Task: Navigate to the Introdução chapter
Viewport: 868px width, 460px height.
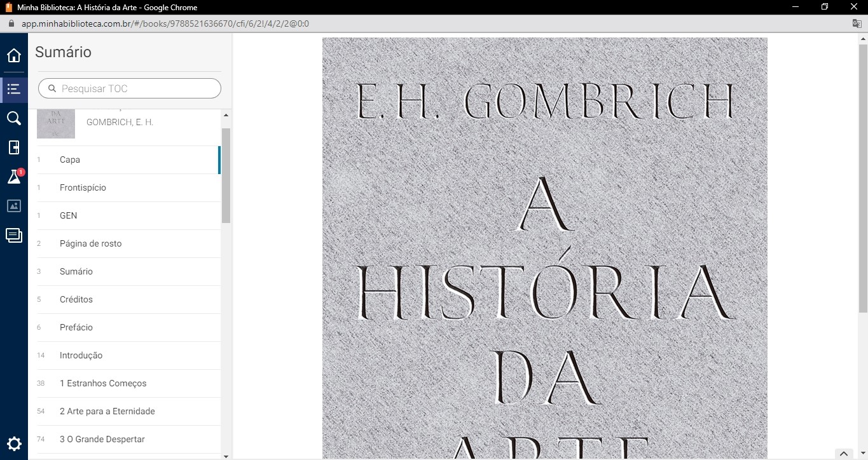Action: pyautogui.click(x=81, y=356)
